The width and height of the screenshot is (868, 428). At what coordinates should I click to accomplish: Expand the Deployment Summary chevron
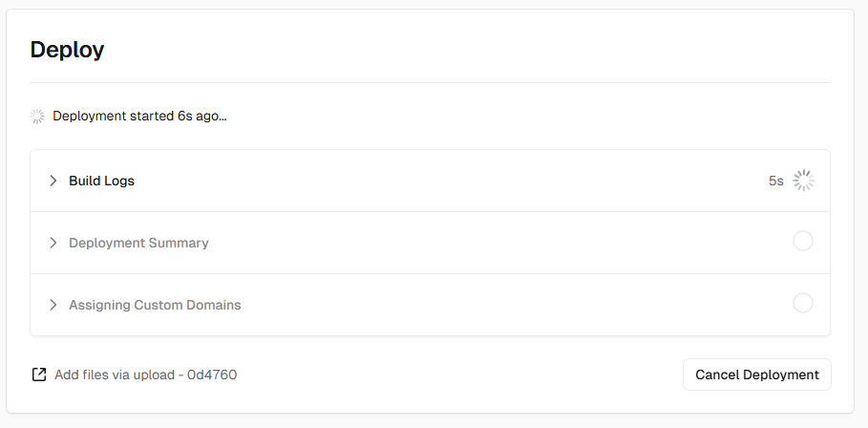coord(53,243)
